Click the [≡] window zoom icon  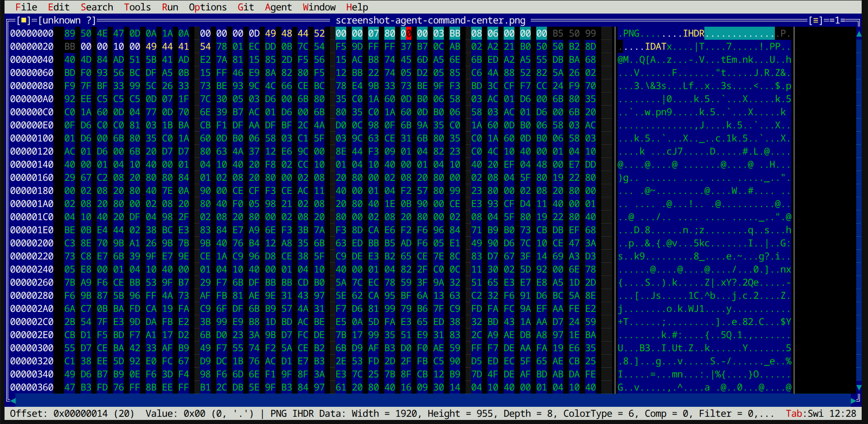click(x=816, y=20)
